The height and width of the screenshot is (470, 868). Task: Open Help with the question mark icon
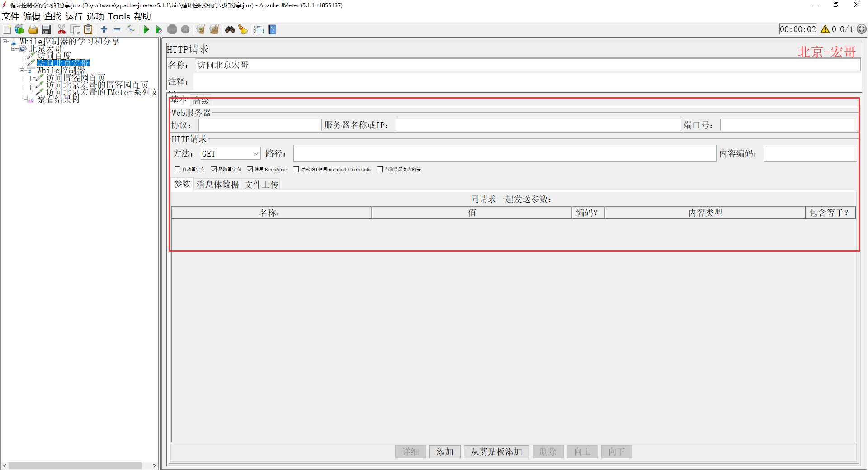pos(272,29)
